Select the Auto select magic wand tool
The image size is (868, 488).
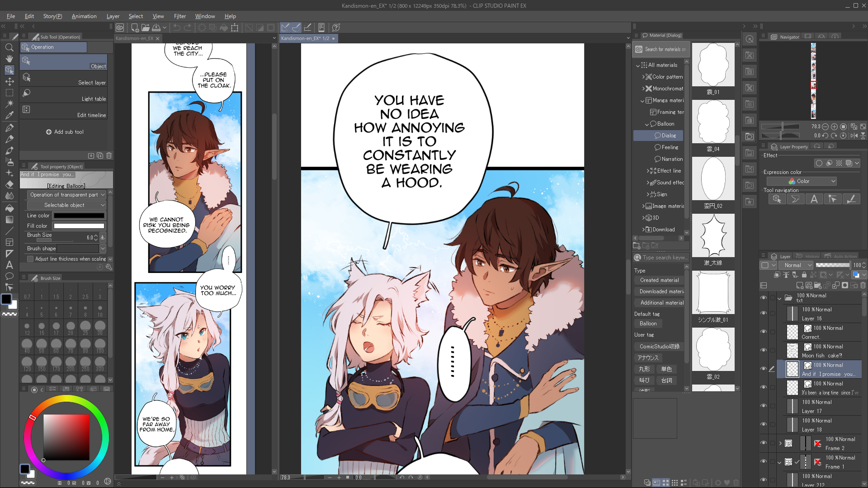9,103
